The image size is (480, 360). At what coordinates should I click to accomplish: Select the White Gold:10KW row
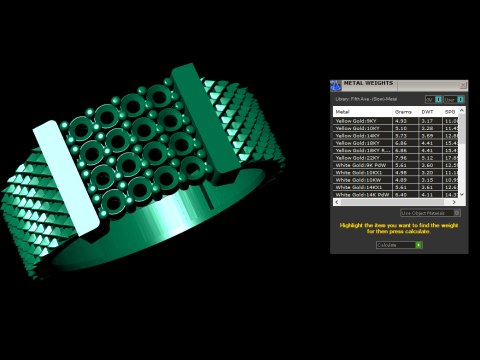coord(396,180)
